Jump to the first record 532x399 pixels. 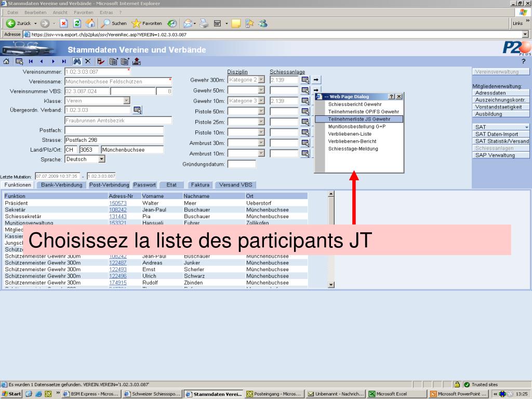coord(31,61)
